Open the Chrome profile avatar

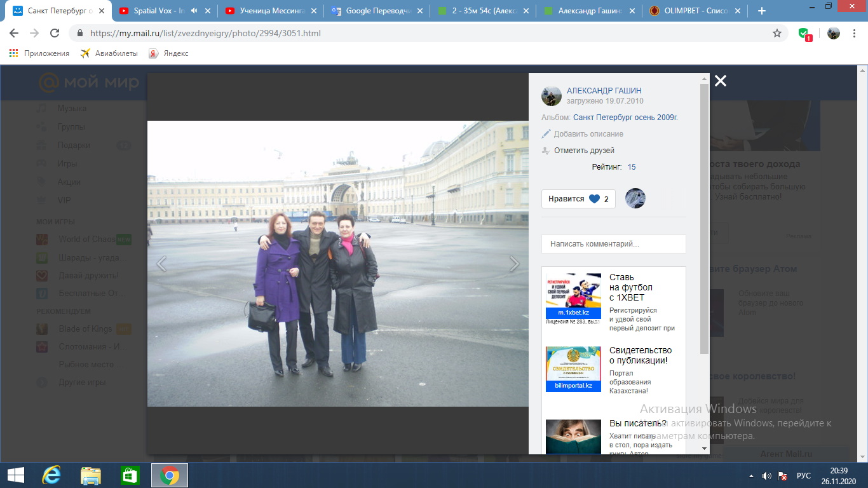pyautogui.click(x=834, y=33)
